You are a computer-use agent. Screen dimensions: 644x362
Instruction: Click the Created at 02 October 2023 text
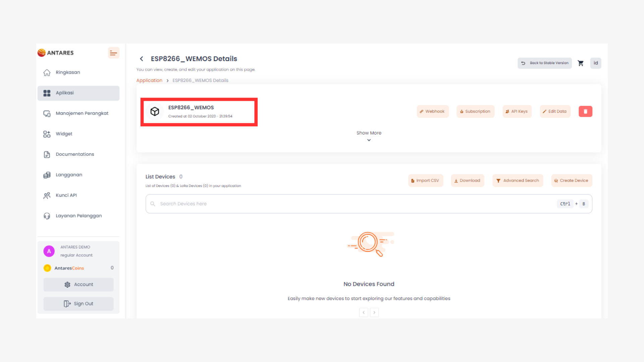pyautogui.click(x=200, y=116)
